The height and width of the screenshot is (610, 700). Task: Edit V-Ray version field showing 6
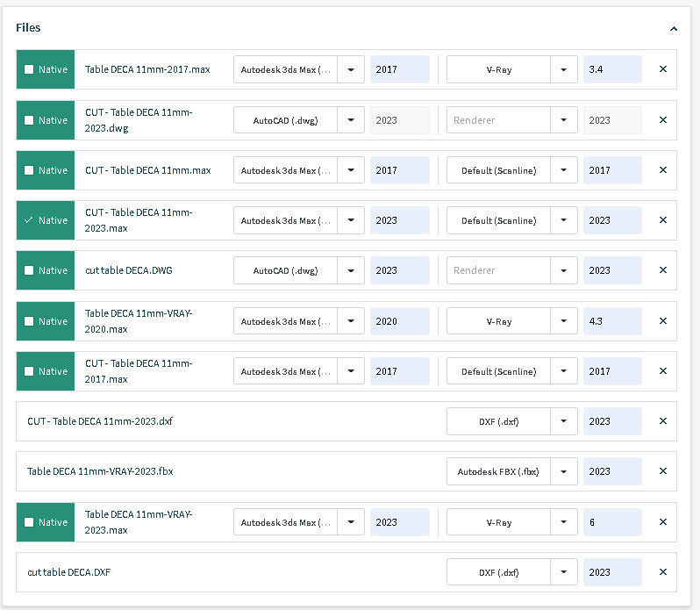coord(611,522)
